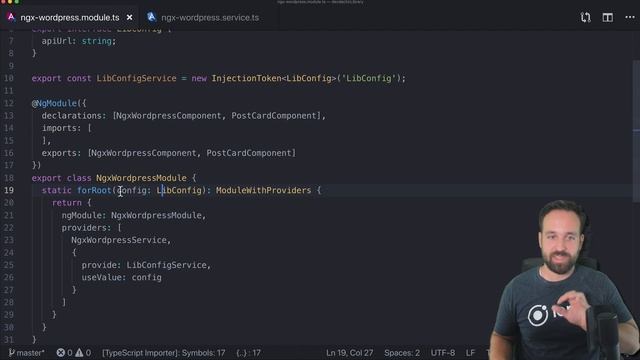Click the provide: LibConfigService line
This screenshot has width=640, height=360.
click(x=146, y=265)
